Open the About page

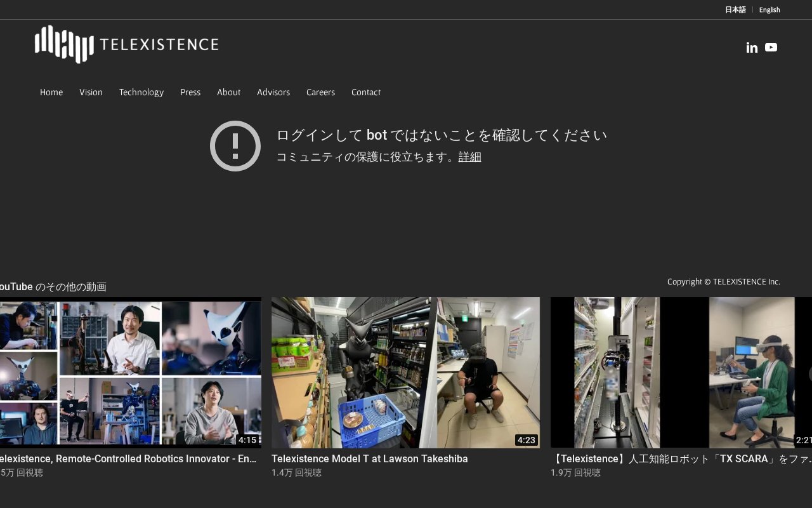[x=228, y=92]
